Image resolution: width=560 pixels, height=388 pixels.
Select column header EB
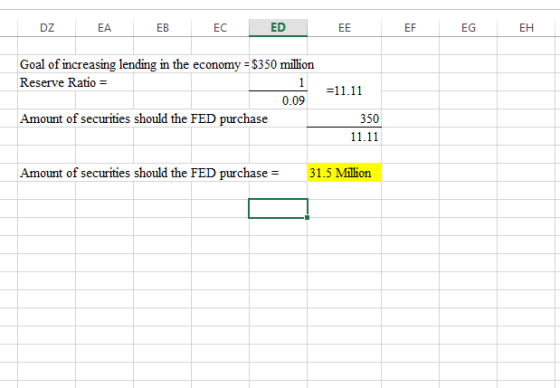click(162, 28)
